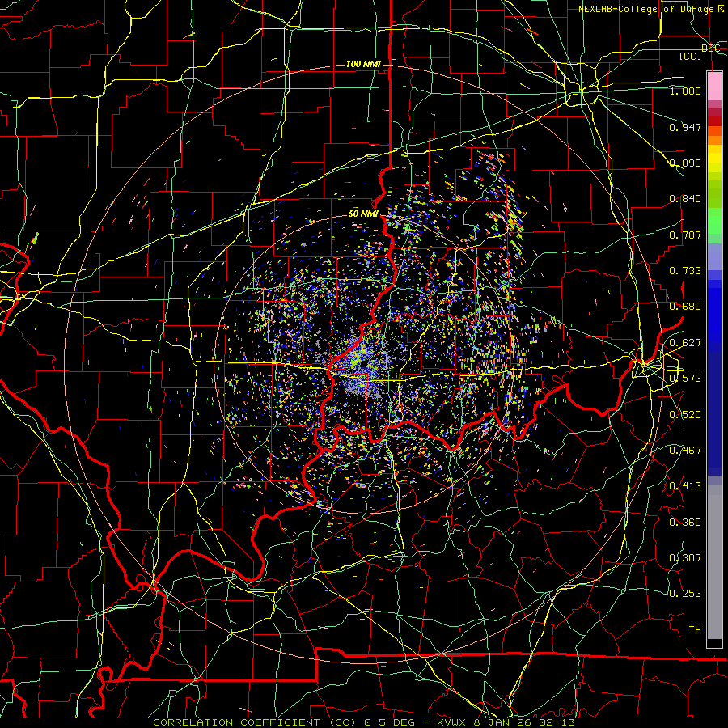Click the KVWX 8 JAN 26 02:13 timestamp
Image resolution: width=728 pixels, height=728 pixels.
[x=506, y=722]
